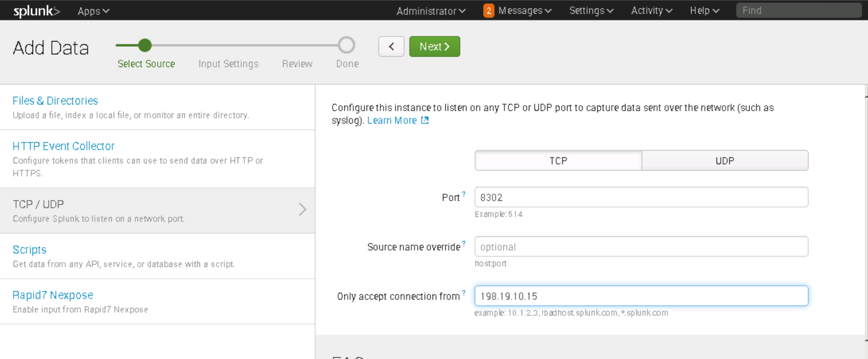The height and width of the screenshot is (359, 868).
Task: Select the TCP protocol toggle
Action: pyautogui.click(x=558, y=161)
